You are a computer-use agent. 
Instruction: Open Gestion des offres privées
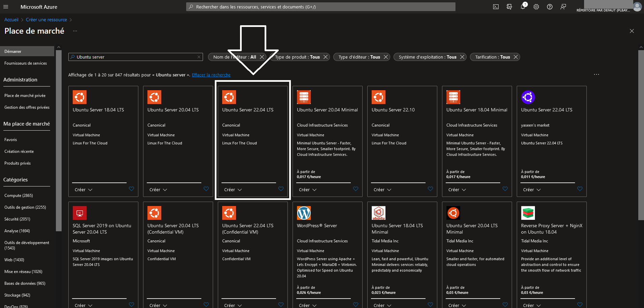(27, 107)
